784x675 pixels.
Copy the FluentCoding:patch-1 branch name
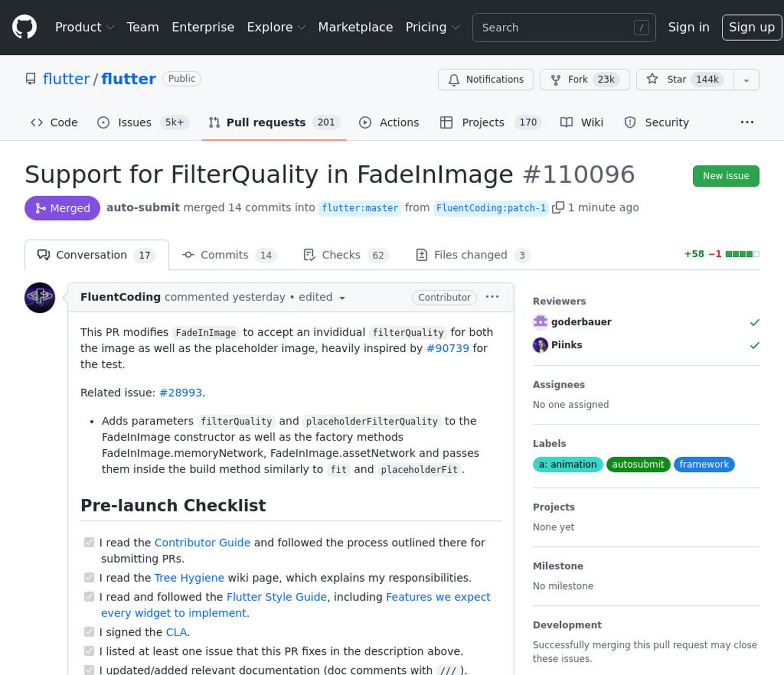558,208
